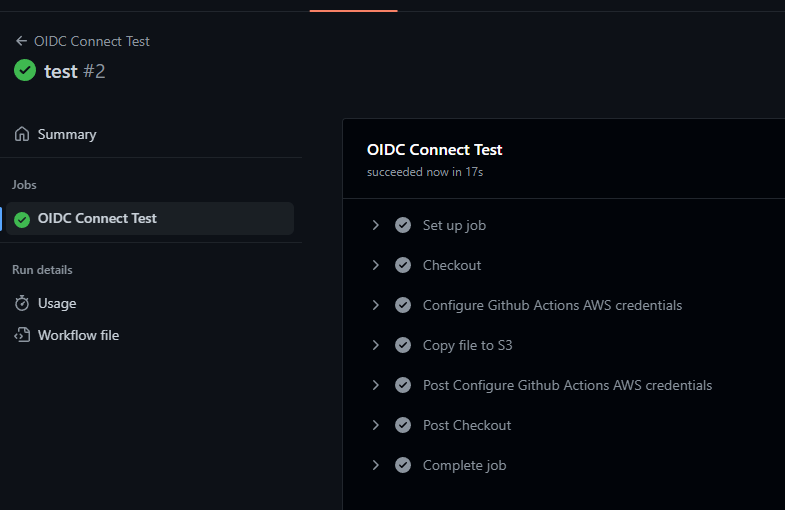Viewport: 785px width, 510px height.
Task: Expand Post Configure Github Actions AWS credentials step
Action: point(375,385)
